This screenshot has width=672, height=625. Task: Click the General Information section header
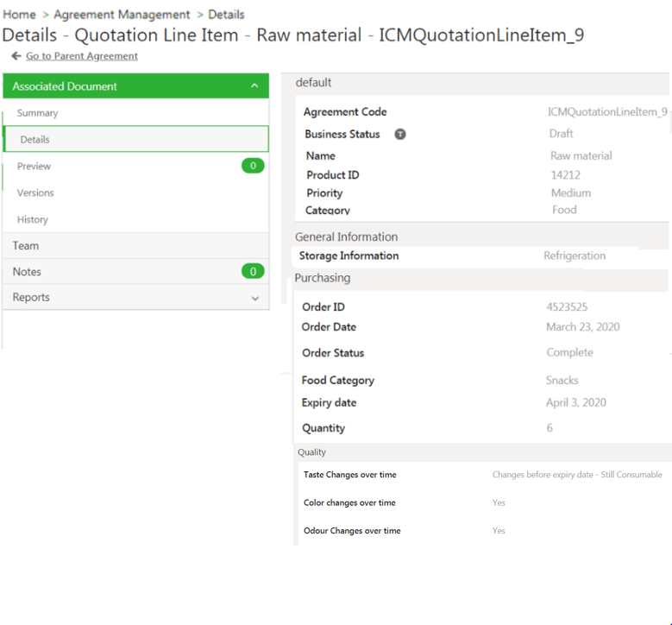[347, 237]
